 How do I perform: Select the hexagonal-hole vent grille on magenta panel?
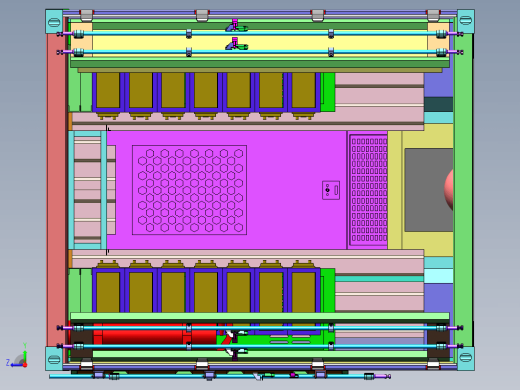pos(189,190)
